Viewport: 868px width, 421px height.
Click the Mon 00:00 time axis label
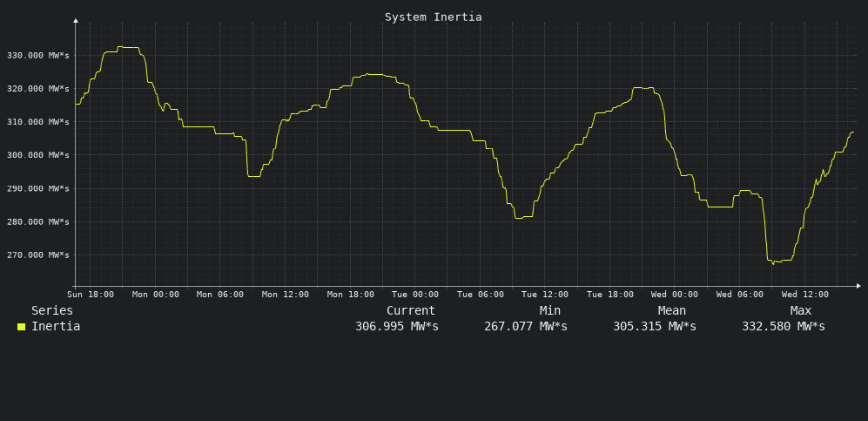156,294
